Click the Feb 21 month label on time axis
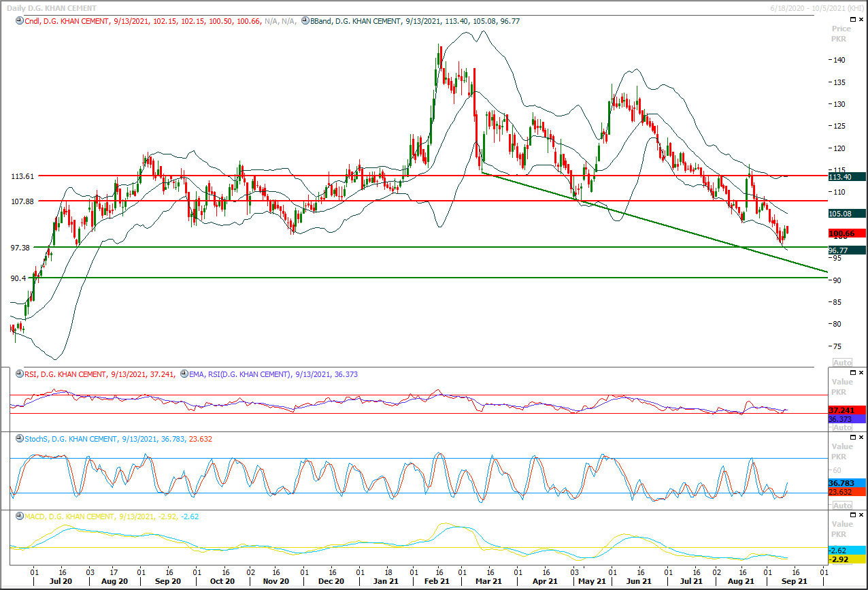Viewport: 868px width, 590px height. (436, 582)
